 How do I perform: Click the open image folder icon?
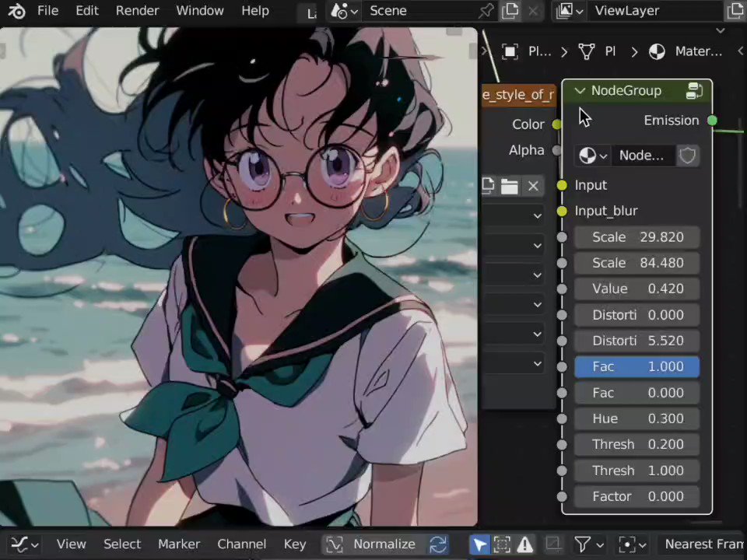click(x=509, y=186)
